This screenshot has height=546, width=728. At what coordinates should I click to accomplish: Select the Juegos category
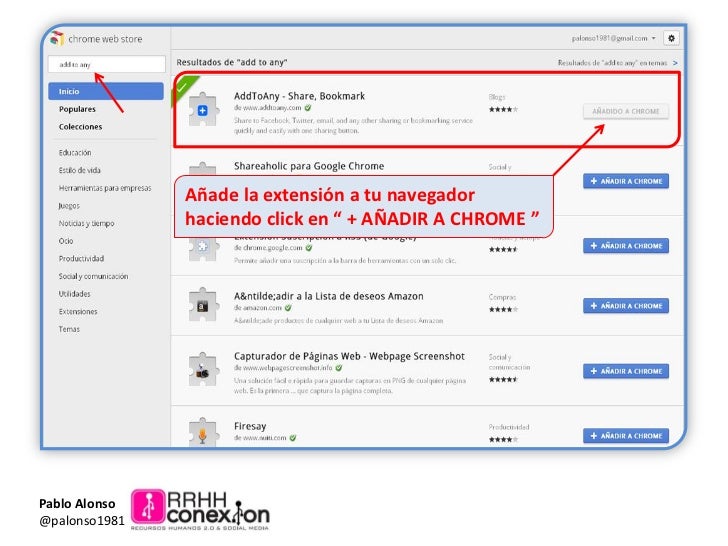tap(69, 206)
